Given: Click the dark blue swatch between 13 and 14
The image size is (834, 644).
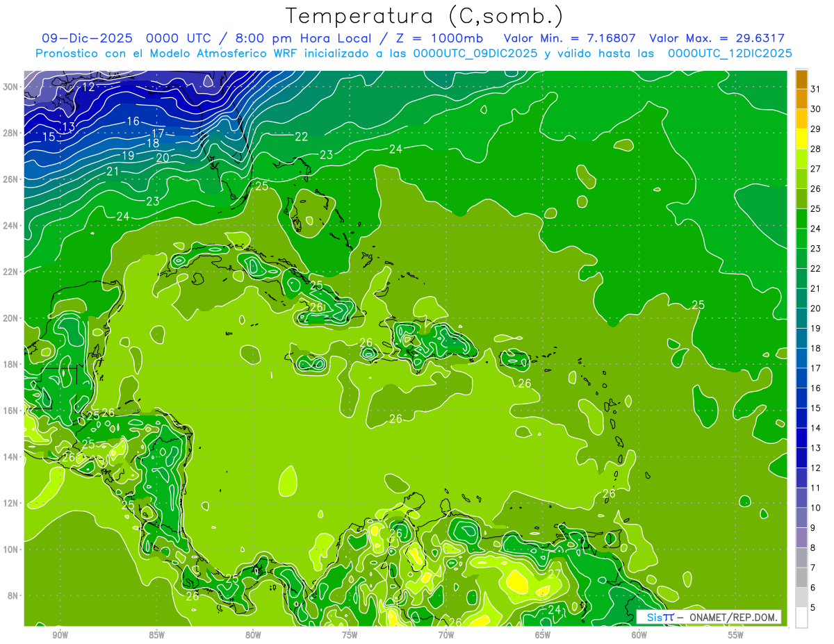Looking at the screenshot, I should tap(801, 438).
